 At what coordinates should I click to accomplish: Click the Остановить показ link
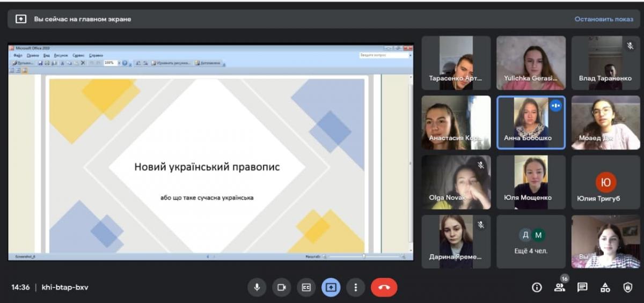(604, 19)
